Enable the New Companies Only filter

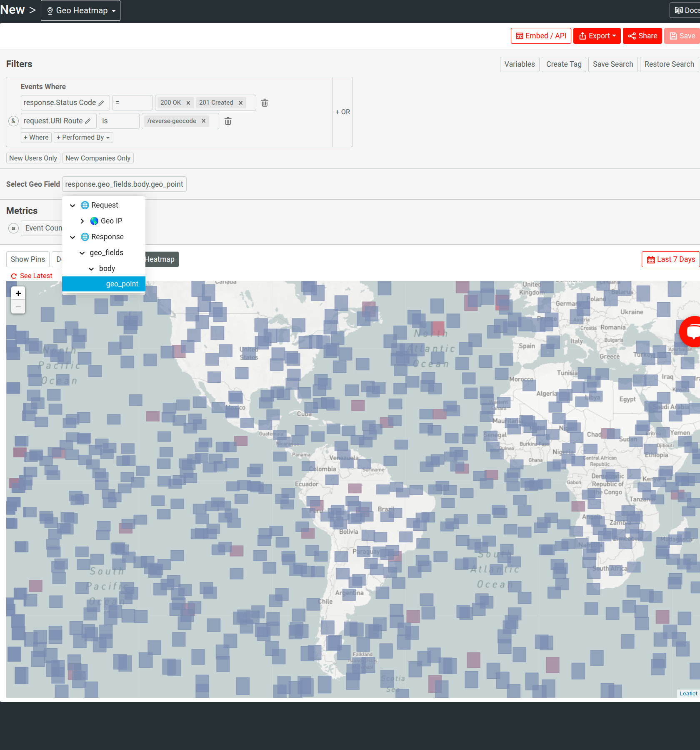(x=98, y=158)
